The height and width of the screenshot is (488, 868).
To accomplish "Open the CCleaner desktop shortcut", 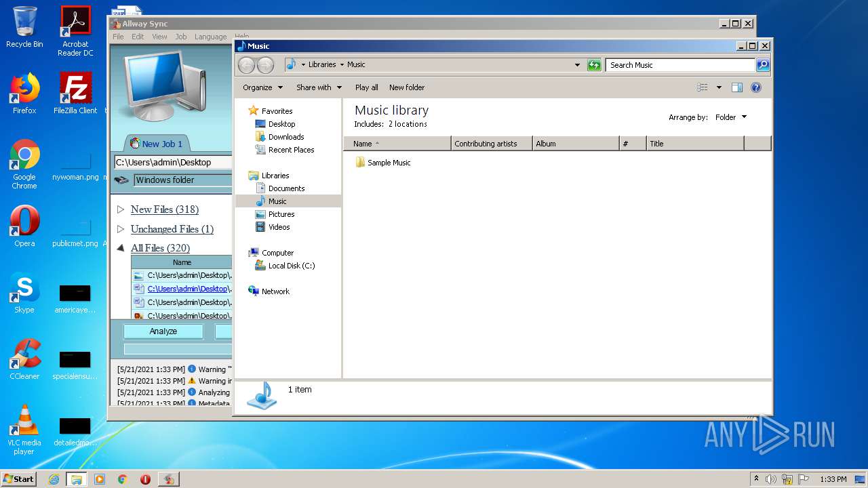I will [x=24, y=359].
